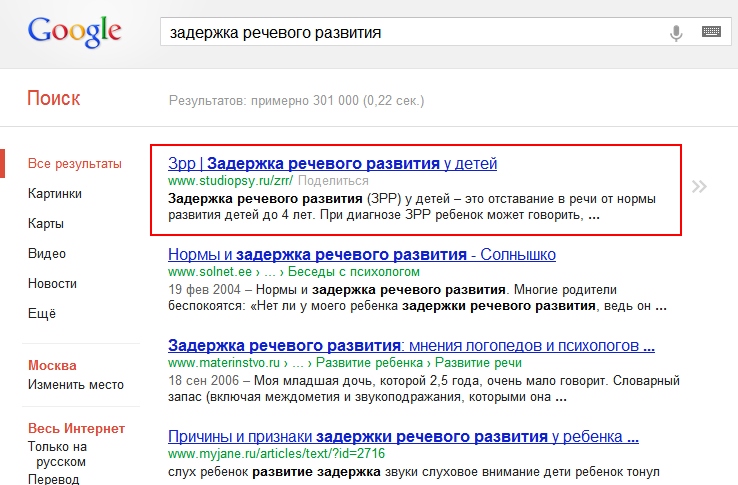Click Поделиться next to studiopsy.ru URL
The height and width of the screenshot is (485, 738).
[x=333, y=181]
